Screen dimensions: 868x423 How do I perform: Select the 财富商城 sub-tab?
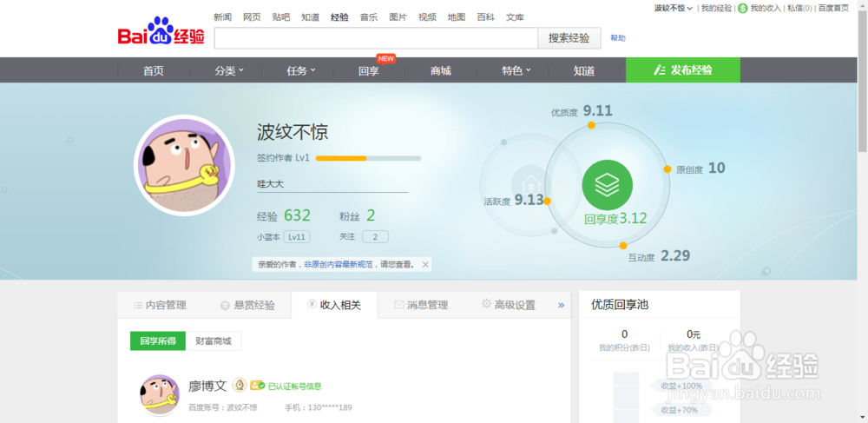pos(214,341)
